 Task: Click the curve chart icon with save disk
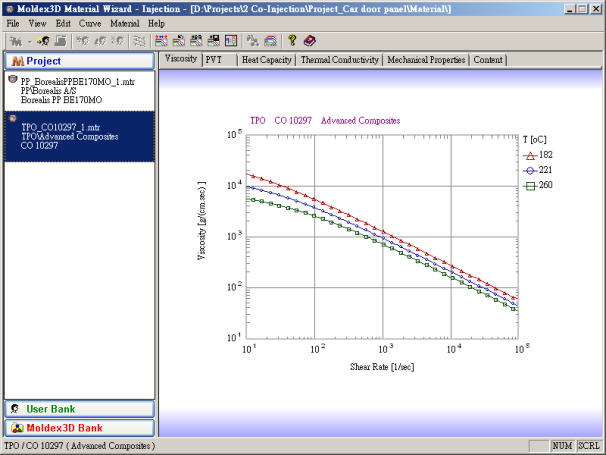[x=213, y=41]
